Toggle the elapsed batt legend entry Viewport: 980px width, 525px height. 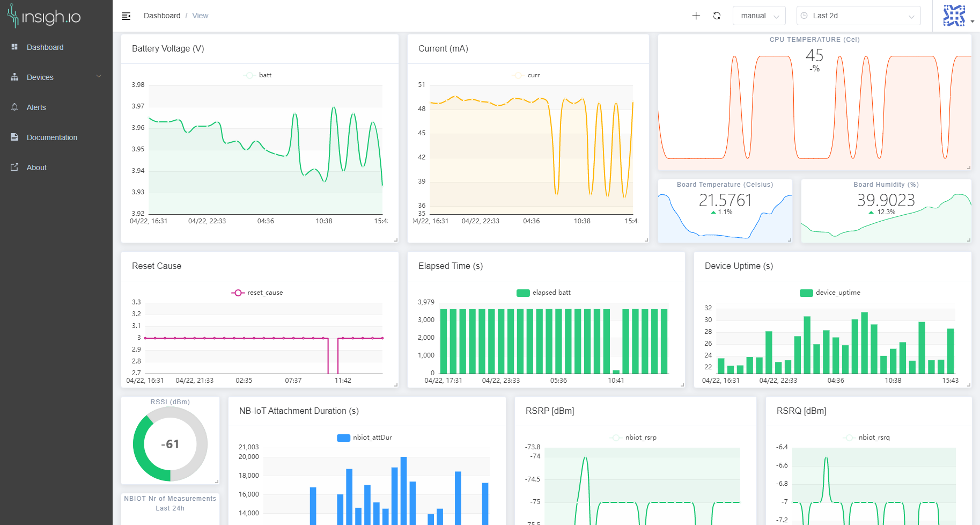543,293
